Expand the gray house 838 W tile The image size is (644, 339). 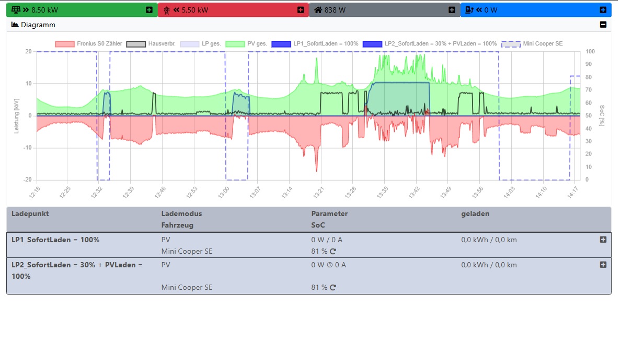tap(452, 10)
